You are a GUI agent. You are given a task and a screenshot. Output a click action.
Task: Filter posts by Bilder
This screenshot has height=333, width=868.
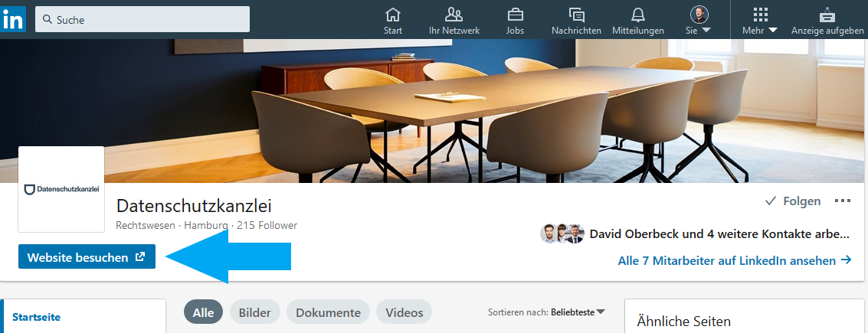(x=254, y=312)
